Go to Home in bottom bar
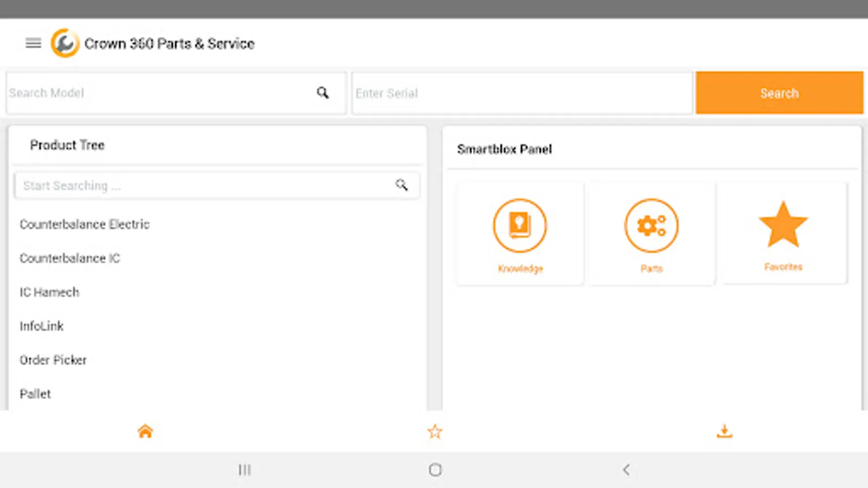The height and width of the screenshot is (488, 868). click(x=145, y=432)
